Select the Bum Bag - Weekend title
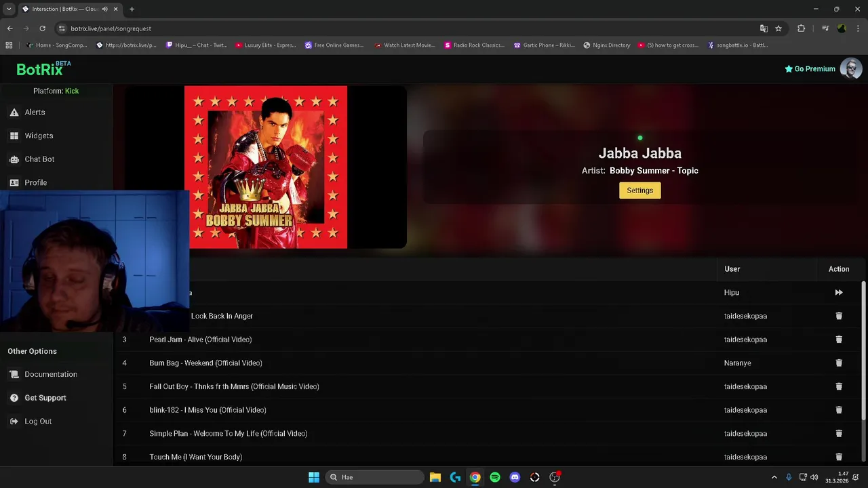Image resolution: width=868 pixels, height=488 pixels. point(205,363)
